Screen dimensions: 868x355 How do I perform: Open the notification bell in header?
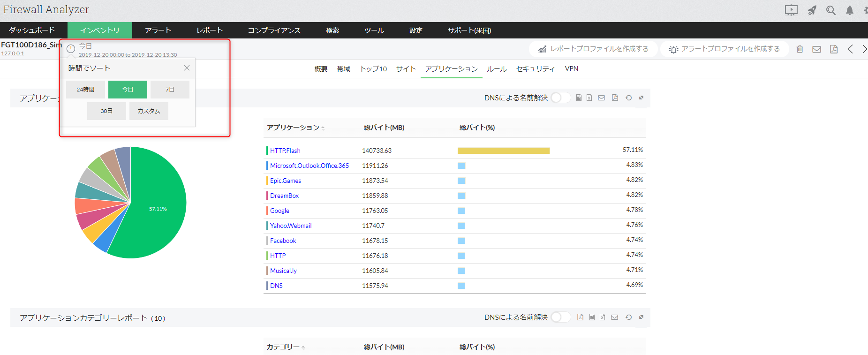pos(849,10)
